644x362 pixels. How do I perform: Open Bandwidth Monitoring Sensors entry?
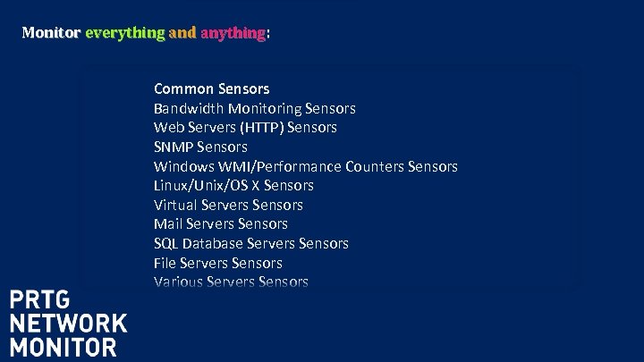point(254,108)
